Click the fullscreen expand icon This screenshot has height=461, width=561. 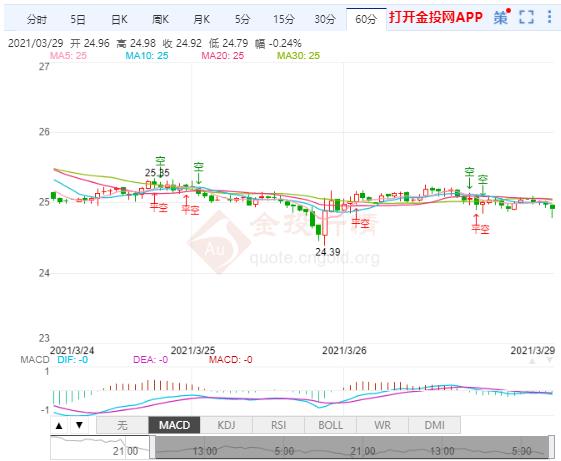point(526,17)
